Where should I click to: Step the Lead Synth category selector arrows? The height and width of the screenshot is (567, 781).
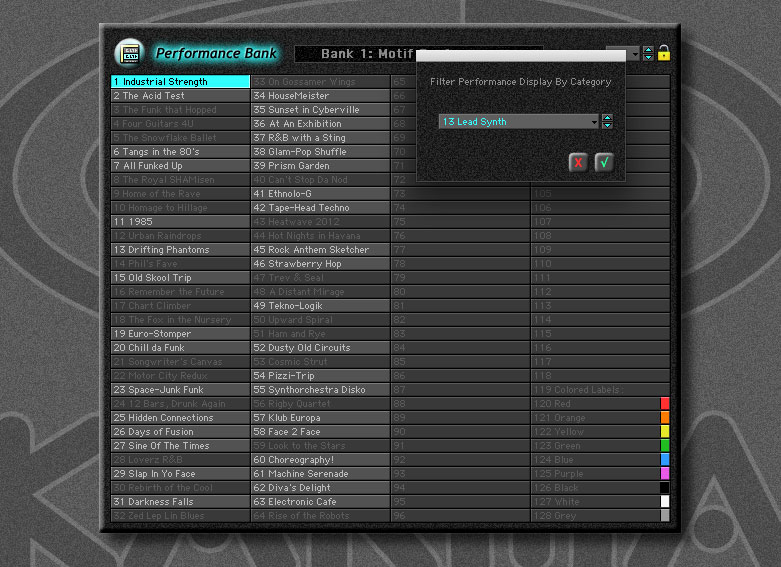point(607,122)
